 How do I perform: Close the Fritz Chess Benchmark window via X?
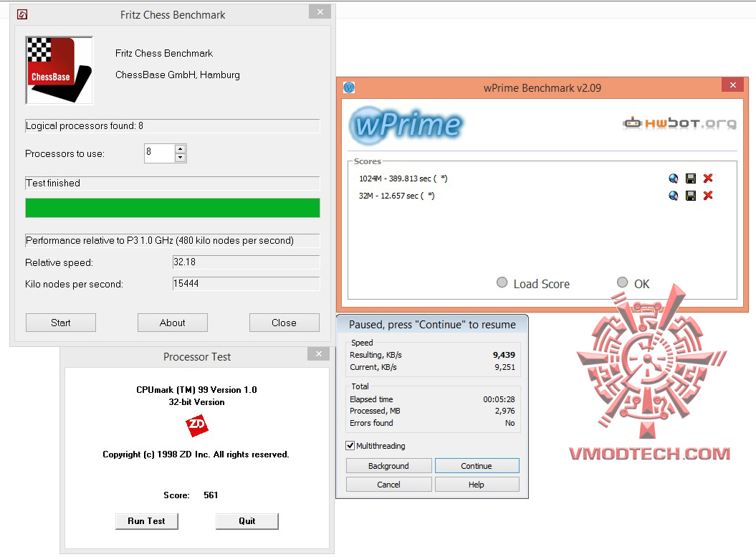click(320, 12)
